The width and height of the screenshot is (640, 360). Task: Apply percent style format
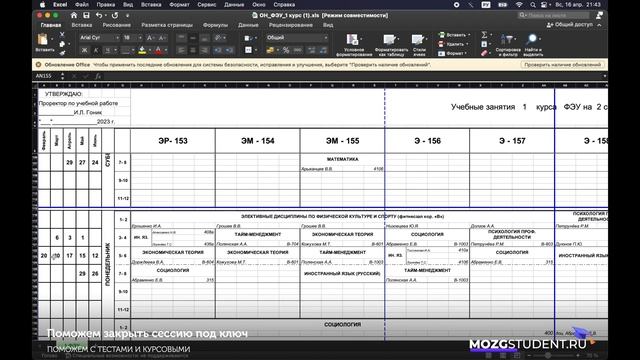[x=286, y=50]
